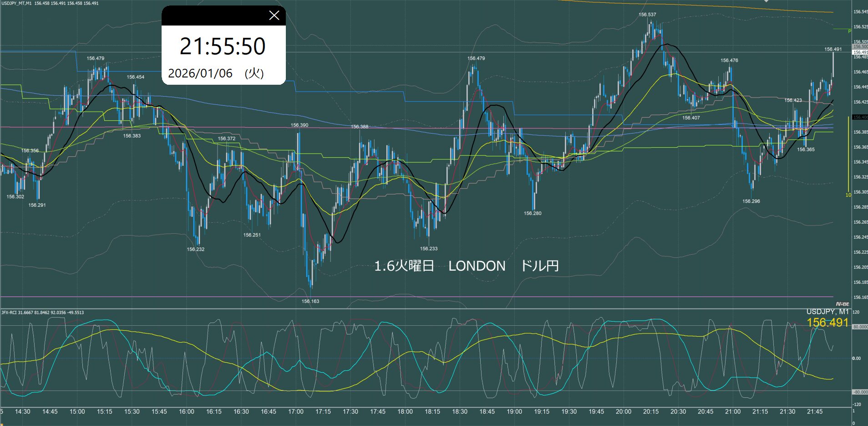The width and height of the screenshot is (868, 426).
Task: Click the black 156.406 price axis tag
Action: (860, 117)
